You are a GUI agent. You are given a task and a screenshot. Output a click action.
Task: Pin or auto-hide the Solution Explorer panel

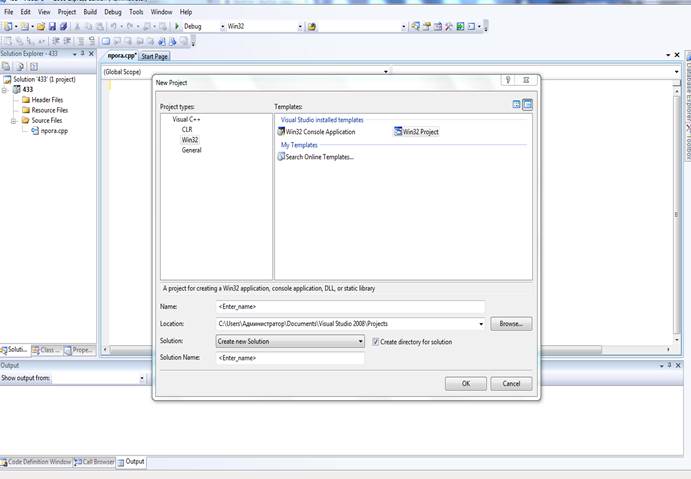pos(82,53)
